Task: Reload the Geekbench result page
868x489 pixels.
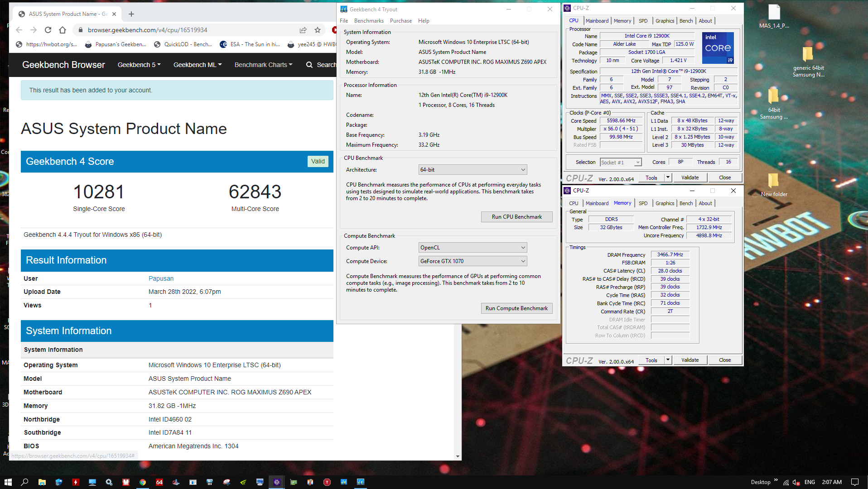Action: click(x=48, y=30)
